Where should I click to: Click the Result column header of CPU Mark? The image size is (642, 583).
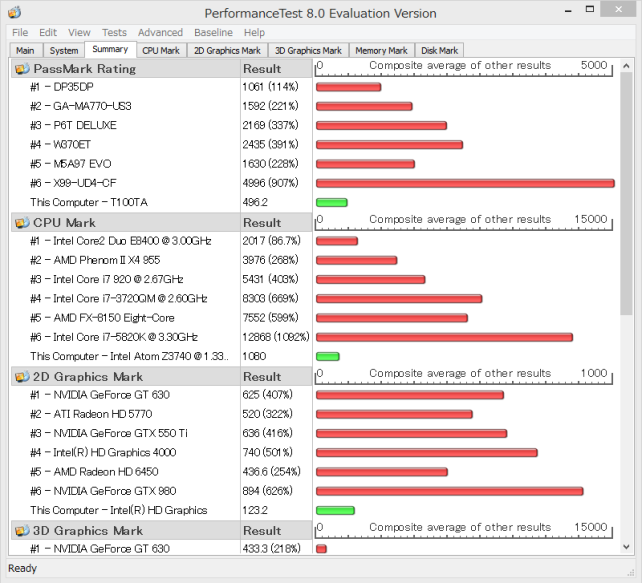point(276,223)
